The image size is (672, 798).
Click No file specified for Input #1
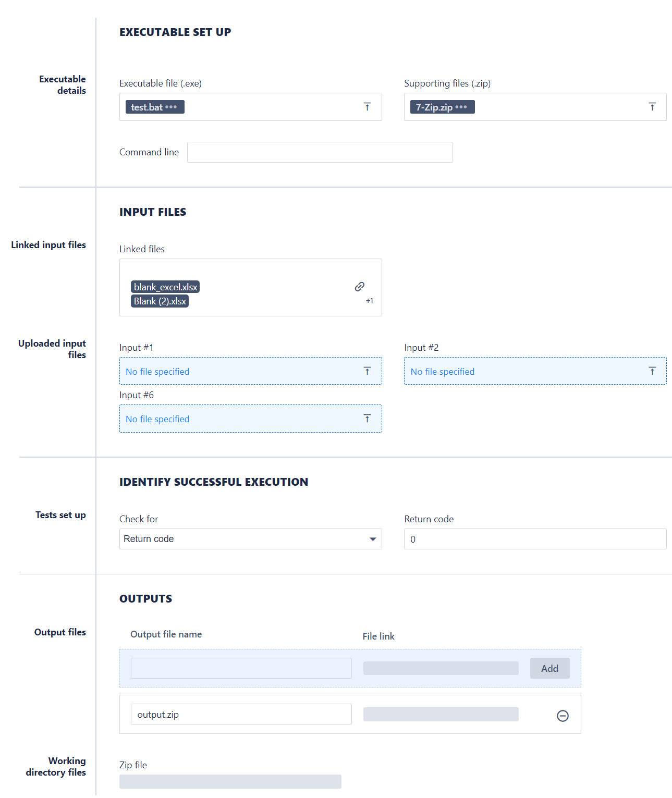click(x=157, y=372)
